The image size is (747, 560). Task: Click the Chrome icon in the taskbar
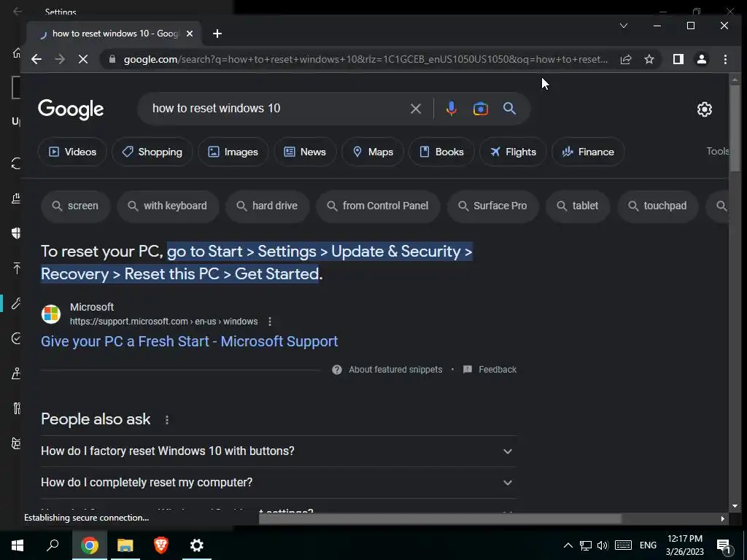[89, 545]
